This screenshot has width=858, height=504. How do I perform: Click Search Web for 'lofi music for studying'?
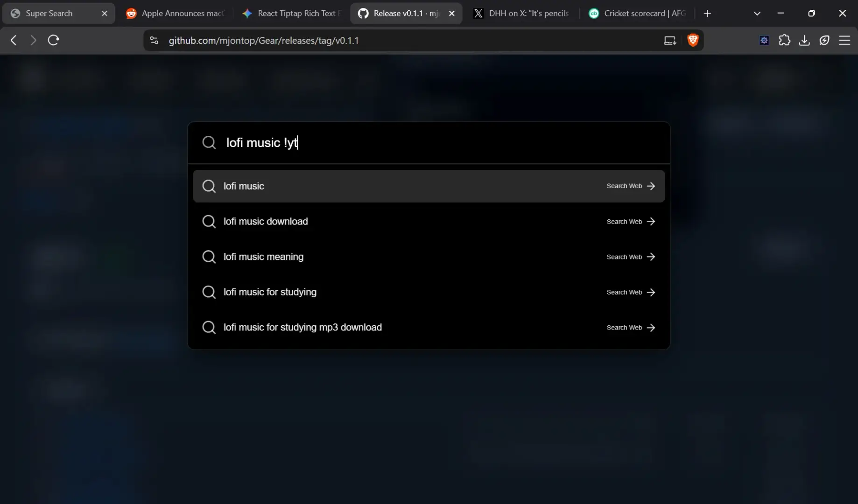pyautogui.click(x=631, y=293)
